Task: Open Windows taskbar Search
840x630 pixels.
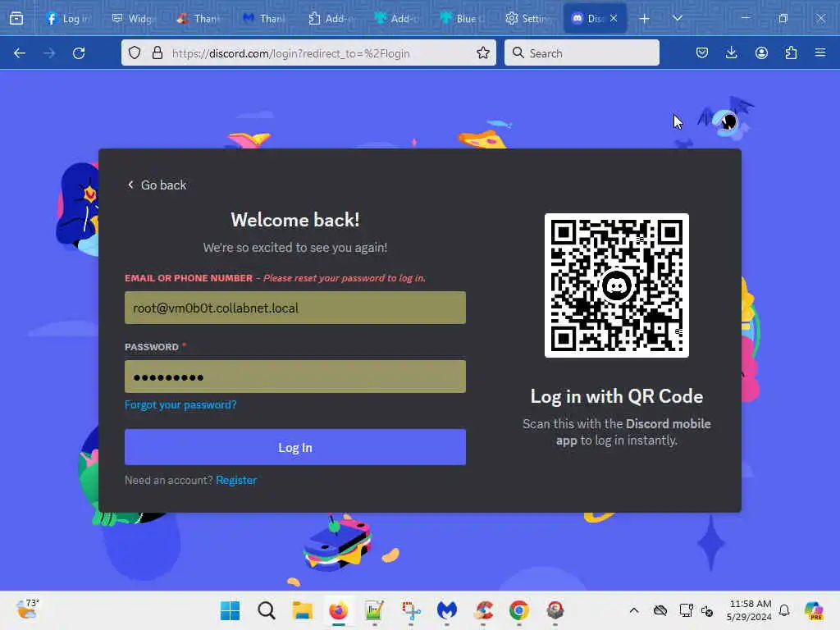Action: point(267,610)
